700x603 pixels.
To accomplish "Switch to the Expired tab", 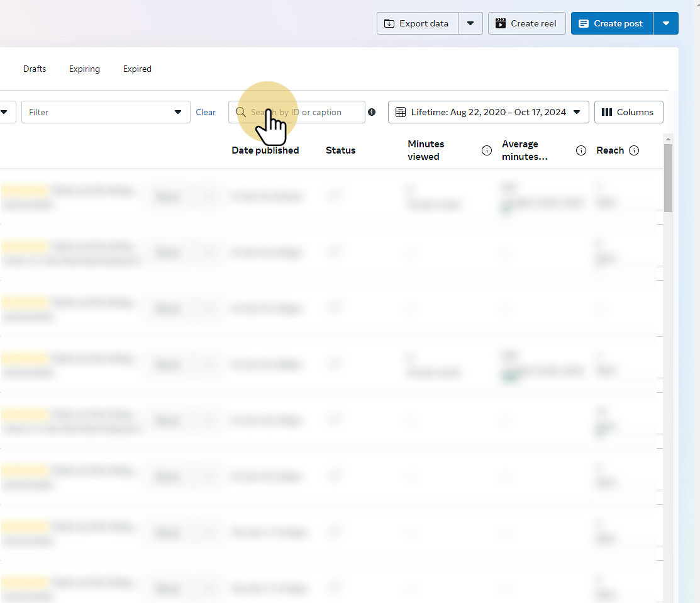I will pos(138,69).
